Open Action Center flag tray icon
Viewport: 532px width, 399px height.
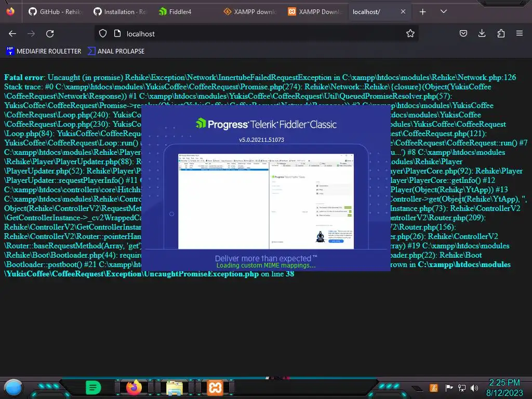[449, 388]
